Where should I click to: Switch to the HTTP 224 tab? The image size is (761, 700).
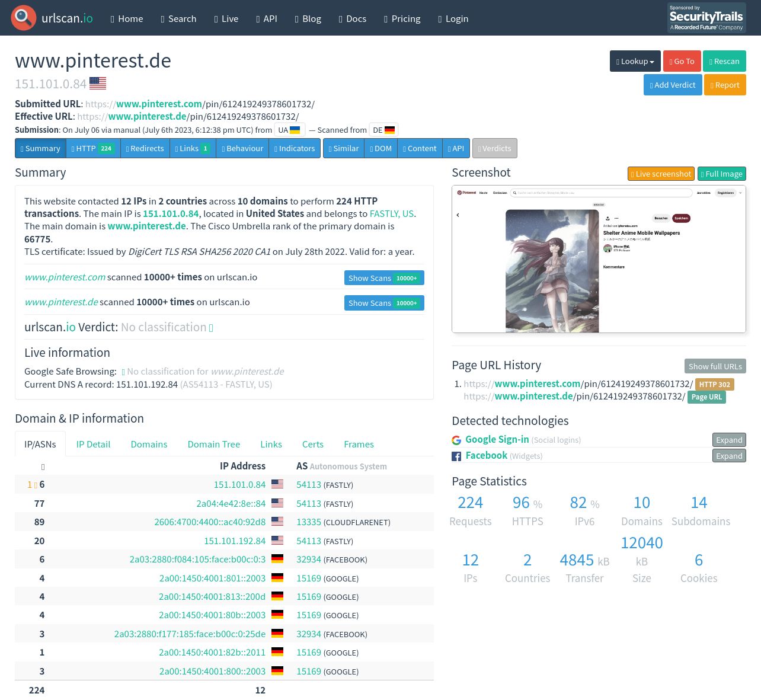tap(93, 148)
